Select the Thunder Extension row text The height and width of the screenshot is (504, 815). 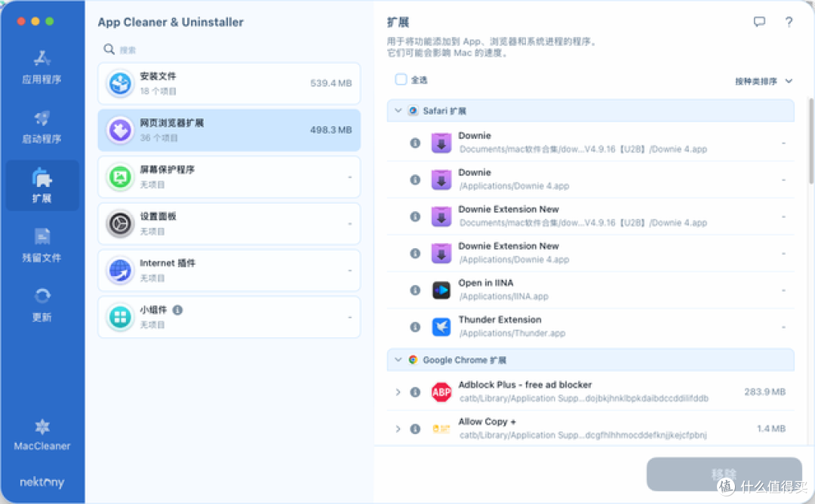[x=500, y=320]
